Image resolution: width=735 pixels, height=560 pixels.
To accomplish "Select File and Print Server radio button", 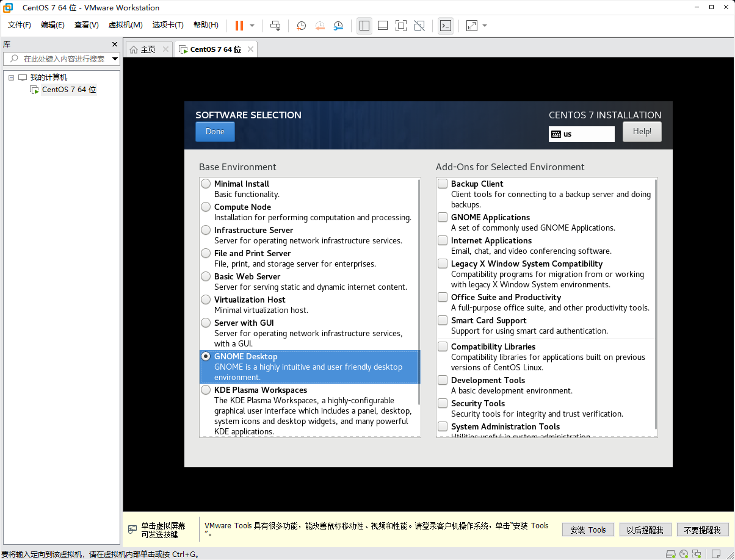I will 206,253.
